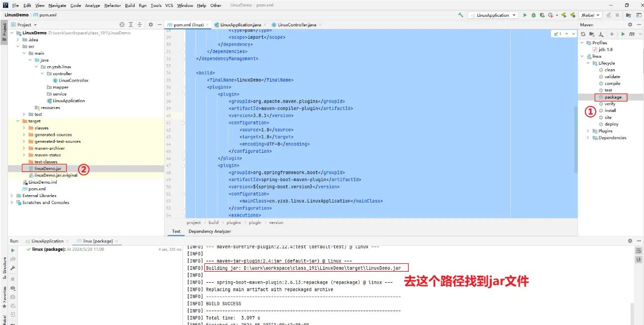The width and height of the screenshot is (644, 325).
Task: Click the Run console vertical scrollbar
Action: [633, 314]
